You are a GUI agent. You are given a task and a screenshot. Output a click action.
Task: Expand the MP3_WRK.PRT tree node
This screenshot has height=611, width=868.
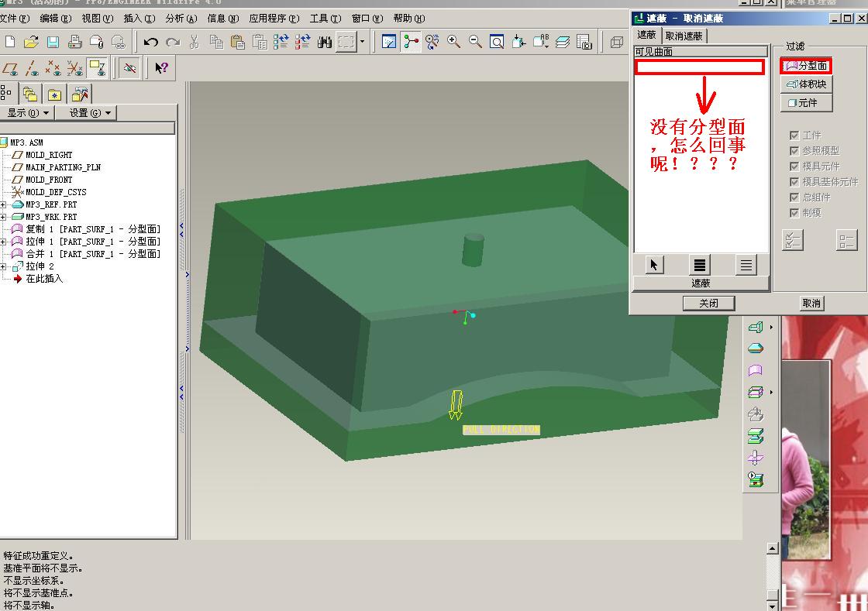tap(3, 217)
